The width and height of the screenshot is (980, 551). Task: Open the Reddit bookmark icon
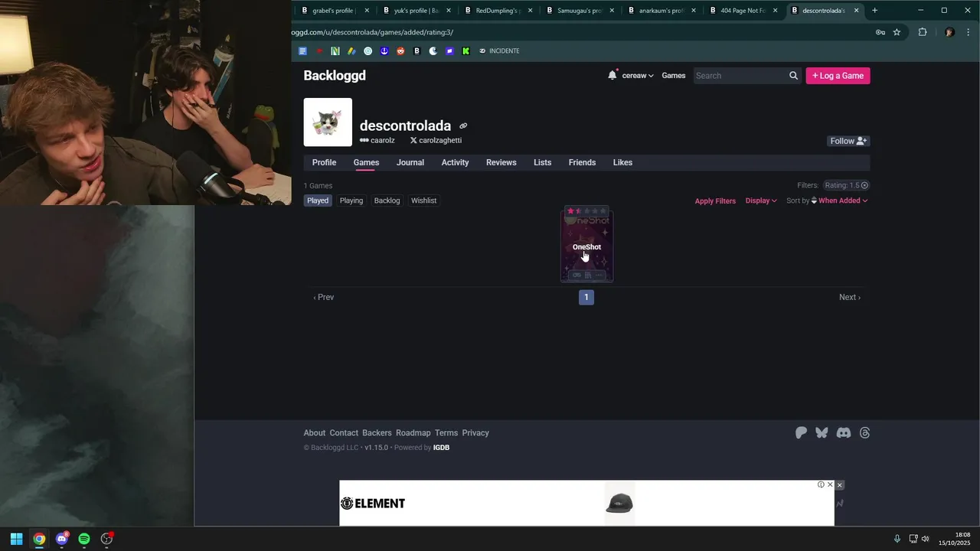[x=400, y=51]
